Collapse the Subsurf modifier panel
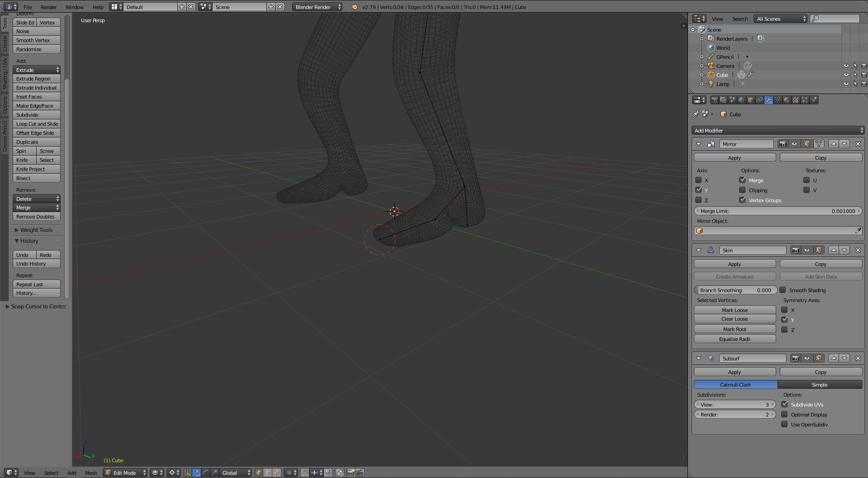This screenshot has width=868, height=478. (698, 358)
